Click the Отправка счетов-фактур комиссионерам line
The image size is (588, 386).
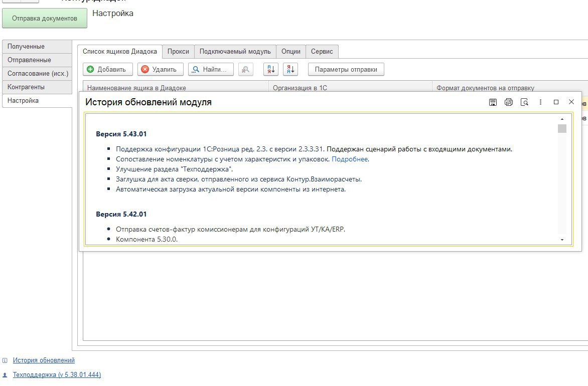pyautogui.click(x=230, y=229)
